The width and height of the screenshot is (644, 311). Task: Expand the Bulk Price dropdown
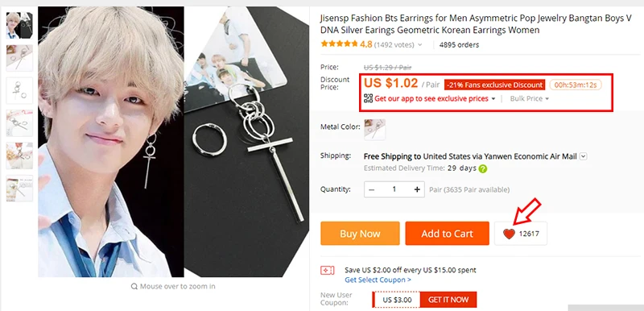click(x=530, y=98)
